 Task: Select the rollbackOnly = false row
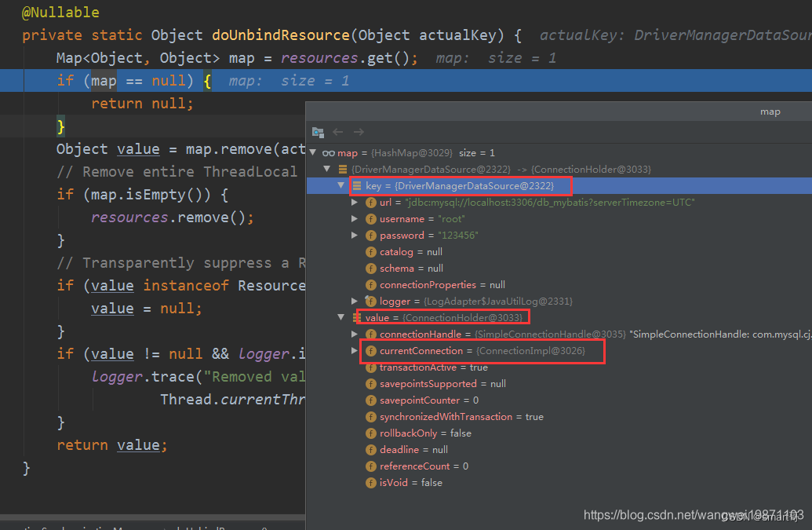tap(559, 433)
